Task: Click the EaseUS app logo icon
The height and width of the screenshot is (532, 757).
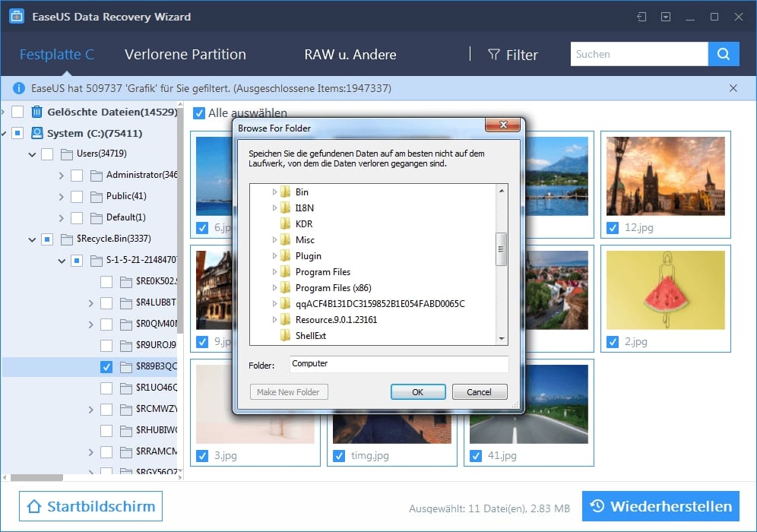Action: point(17,17)
